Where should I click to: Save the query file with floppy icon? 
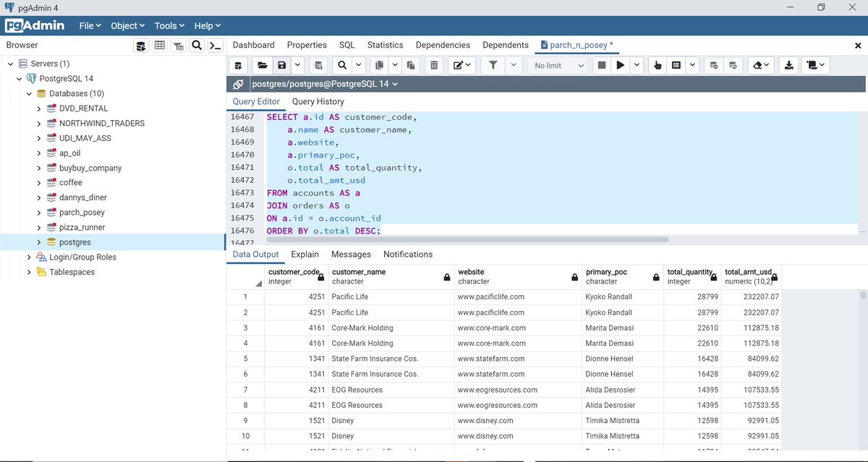point(281,65)
